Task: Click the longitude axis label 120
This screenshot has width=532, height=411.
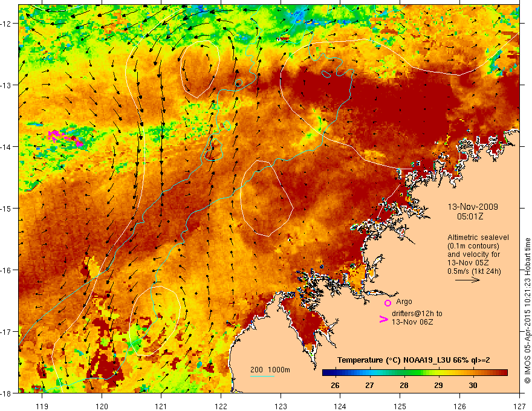Action: pos(102,406)
